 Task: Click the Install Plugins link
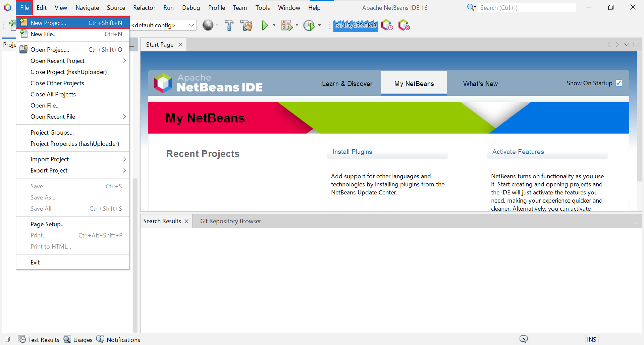click(x=352, y=152)
